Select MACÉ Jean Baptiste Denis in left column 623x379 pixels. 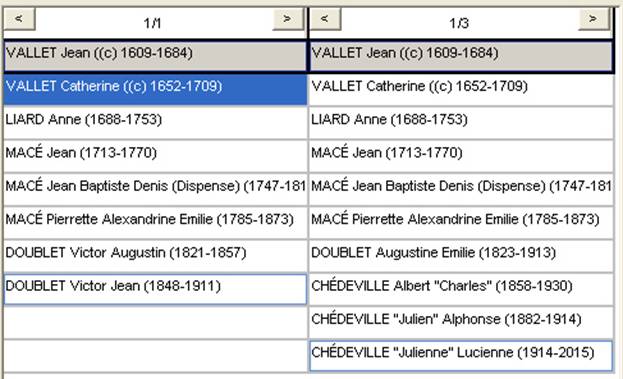155,189
